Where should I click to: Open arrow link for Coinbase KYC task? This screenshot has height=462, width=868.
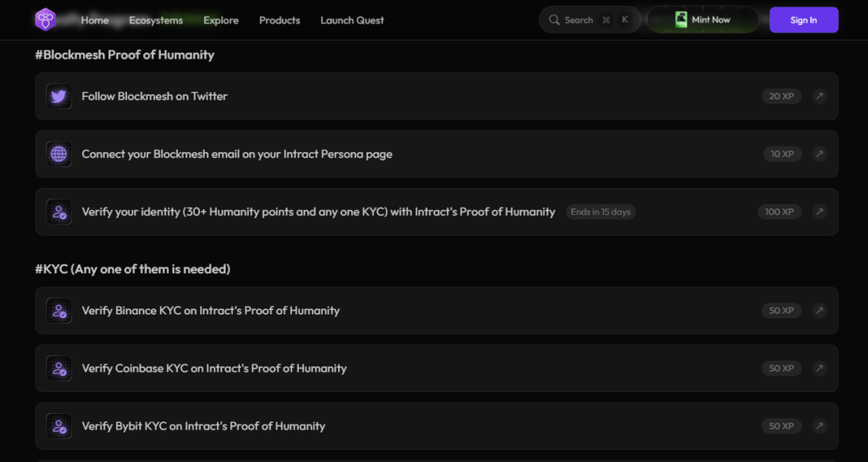(x=820, y=369)
